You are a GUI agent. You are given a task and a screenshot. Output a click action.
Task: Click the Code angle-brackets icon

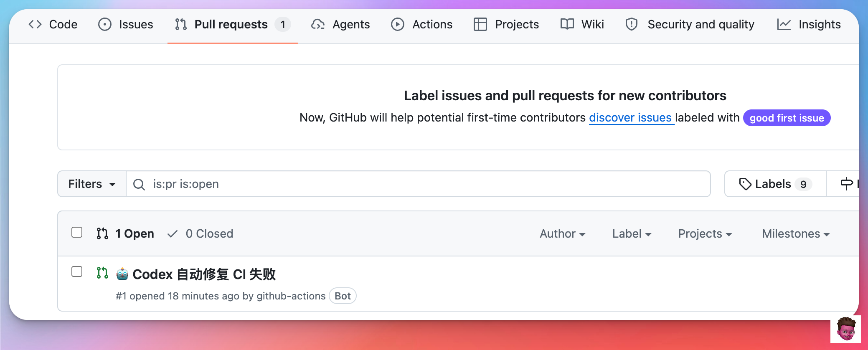coord(35,24)
